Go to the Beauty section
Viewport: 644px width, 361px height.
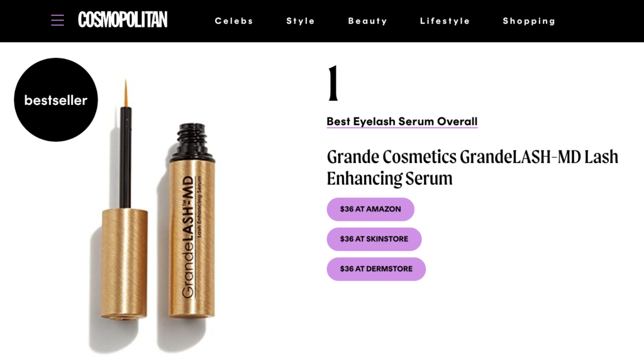tap(367, 21)
